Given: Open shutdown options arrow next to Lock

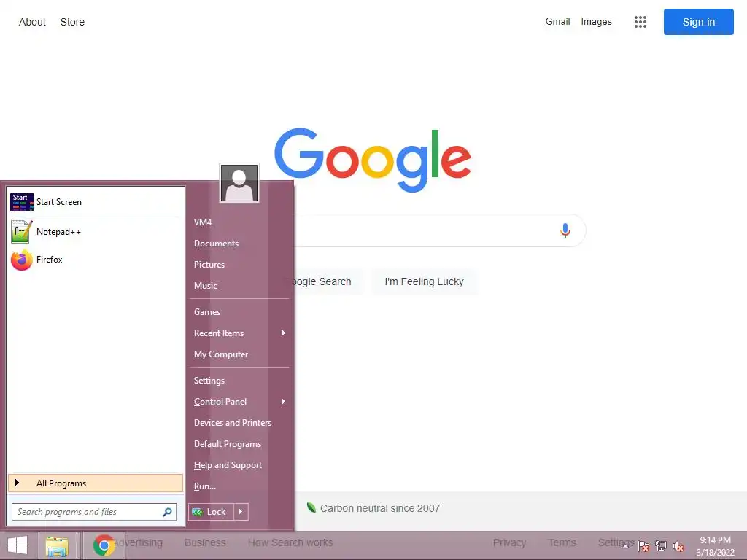Looking at the screenshot, I should tap(241, 512).
